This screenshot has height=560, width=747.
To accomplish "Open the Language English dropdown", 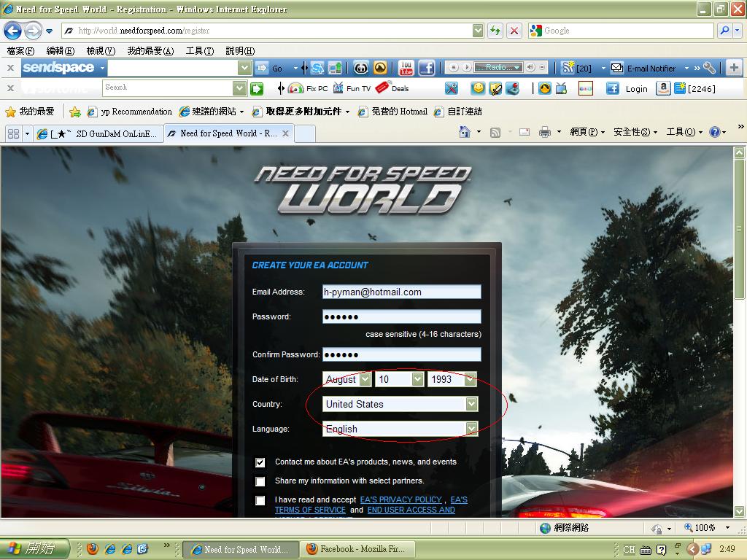I will (x=472, y=429).
